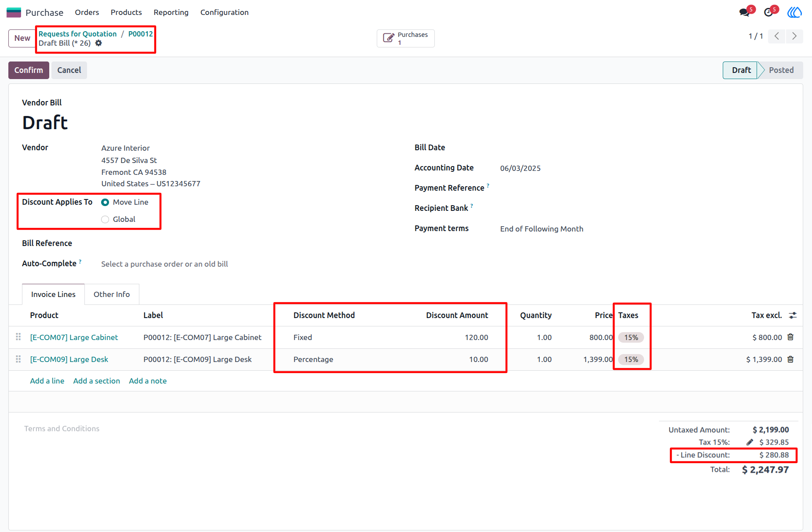Open the [E-COM09] Large Desk product
The height and width of the screenshot is (532, 812).
point(69,359)
